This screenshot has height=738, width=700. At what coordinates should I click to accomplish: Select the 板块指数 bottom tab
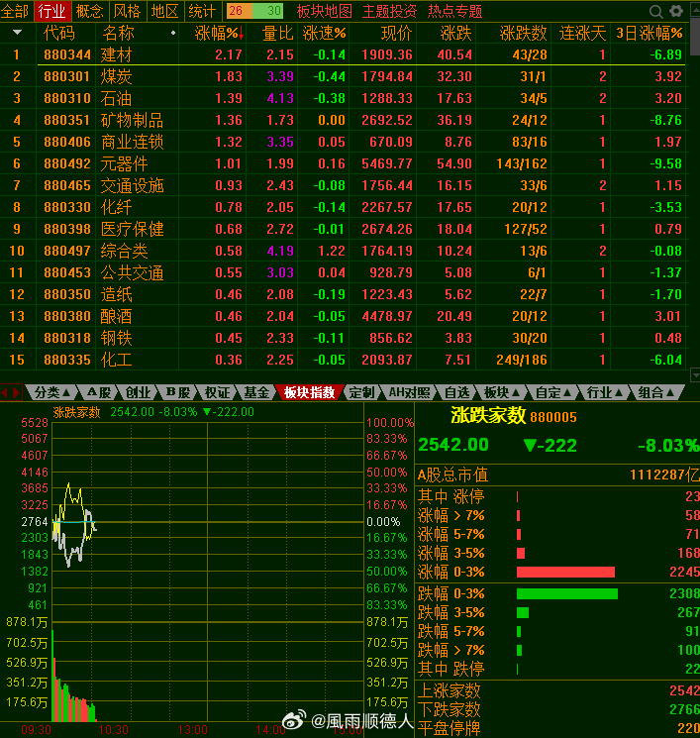pyautogui.click(x=310, y=392)
